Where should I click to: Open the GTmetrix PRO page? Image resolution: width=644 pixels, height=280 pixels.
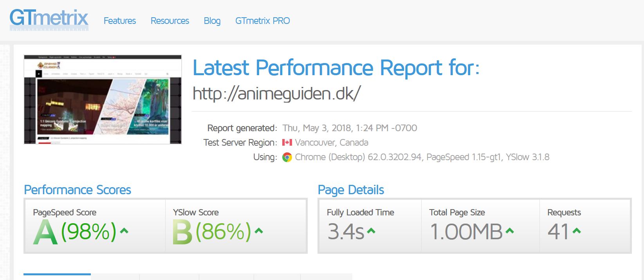[262, 21]
